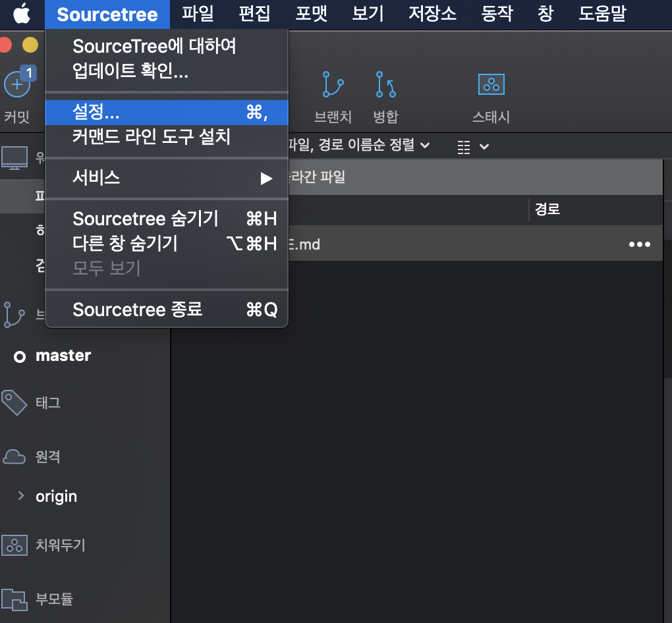Screen dimensions: 672x623
Task: Open the 파일, 경로 이름순 정렬 sort dropdown
Action: [x=358, y=145]
